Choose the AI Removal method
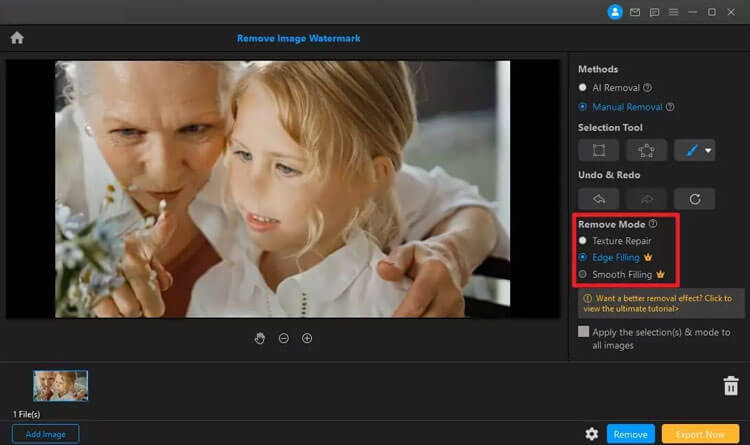Screen dimensions: 750x445 (x=582, y=88)
